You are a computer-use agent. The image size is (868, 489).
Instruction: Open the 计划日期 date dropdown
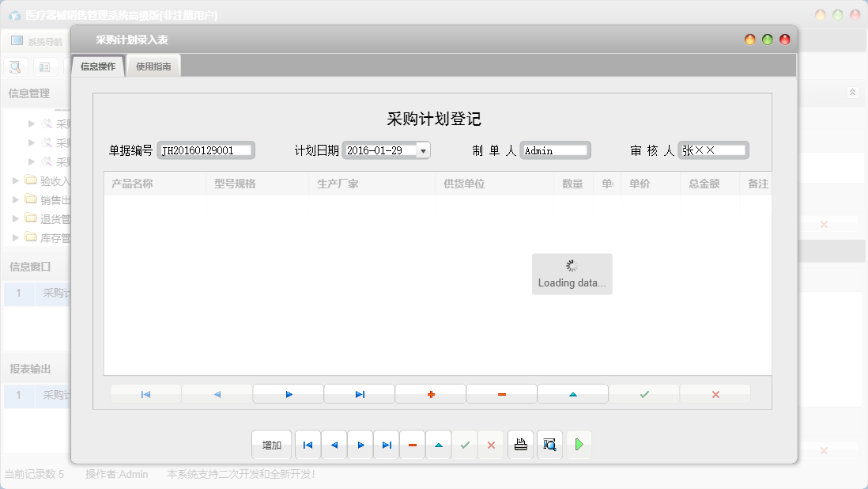(x=423, y=150)
